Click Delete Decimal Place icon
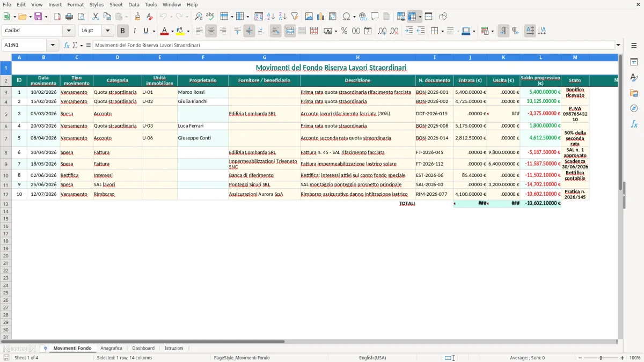The height and width of the screenshot is (362, 644). [x=394, y=31]
